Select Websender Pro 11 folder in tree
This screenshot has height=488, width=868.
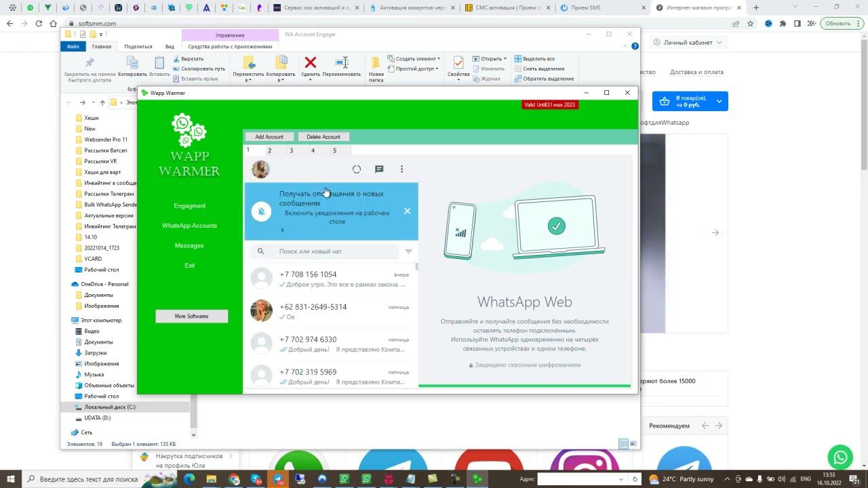click(x=105, y=140)
